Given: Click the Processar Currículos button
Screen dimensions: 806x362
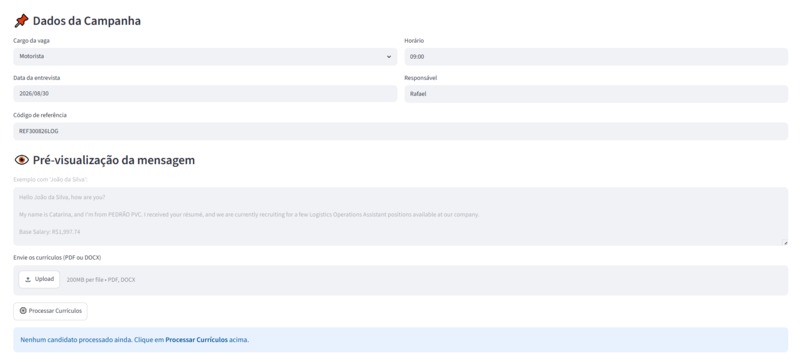Looking at the screenshot, I should pyautogui.click(x=50, y=311).
